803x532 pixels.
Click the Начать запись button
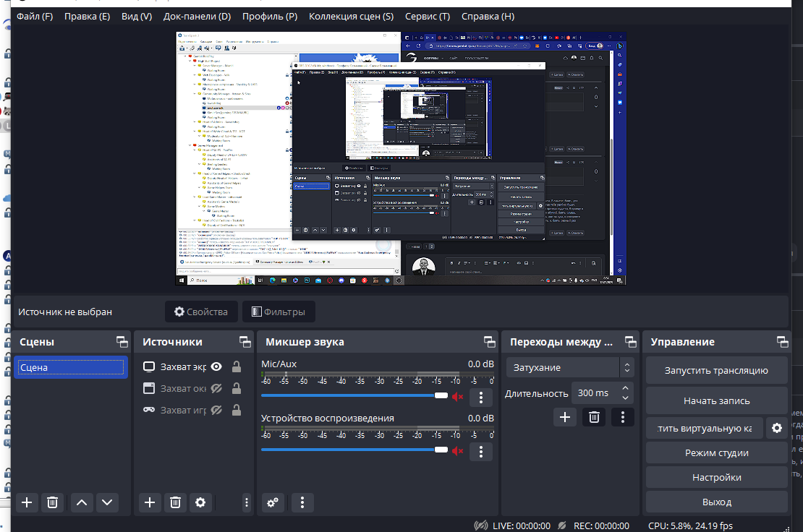pyautogui.click(x=716, y=400)
